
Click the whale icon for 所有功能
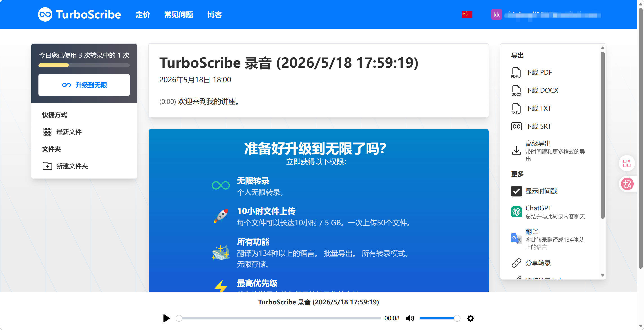(221, 252)
